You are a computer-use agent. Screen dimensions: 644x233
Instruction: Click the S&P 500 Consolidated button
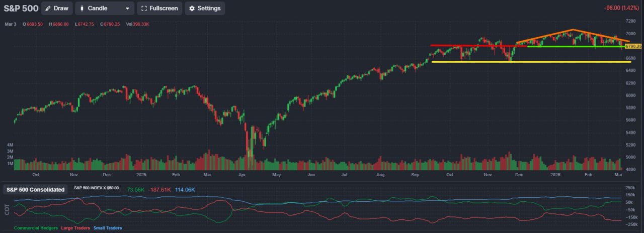pos(35,189)
